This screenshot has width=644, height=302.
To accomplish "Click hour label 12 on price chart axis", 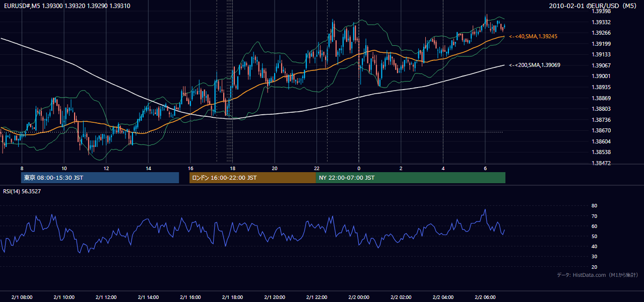I will tap(106, 168).
